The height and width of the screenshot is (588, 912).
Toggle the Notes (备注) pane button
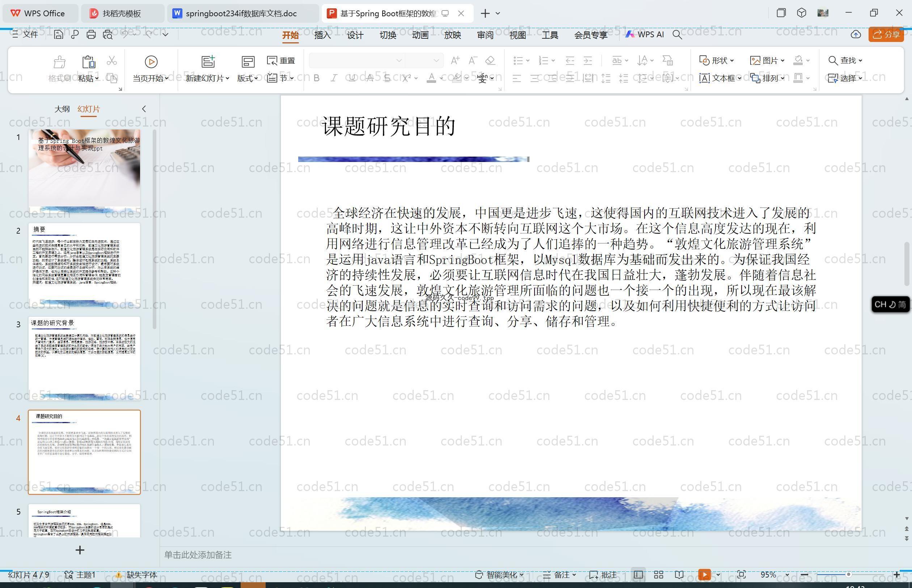(x=560, y=575)
